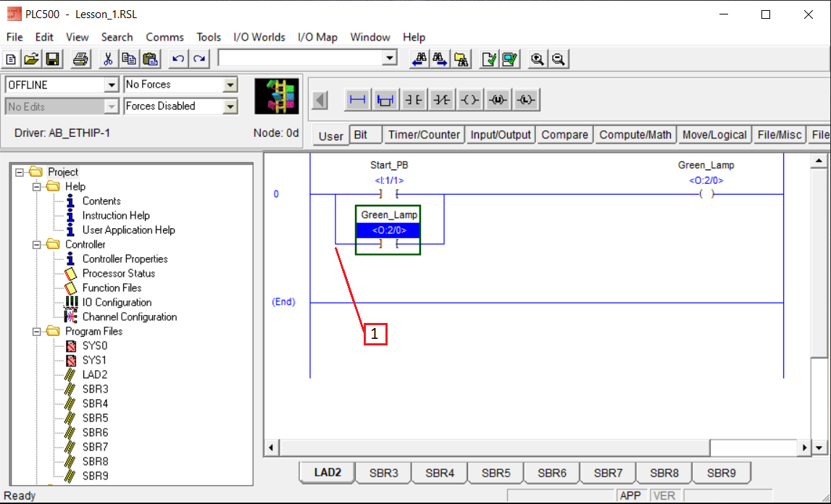Open the No Forces dropdown
Viewport: 831px width, 504px height.
coord(230,85)
